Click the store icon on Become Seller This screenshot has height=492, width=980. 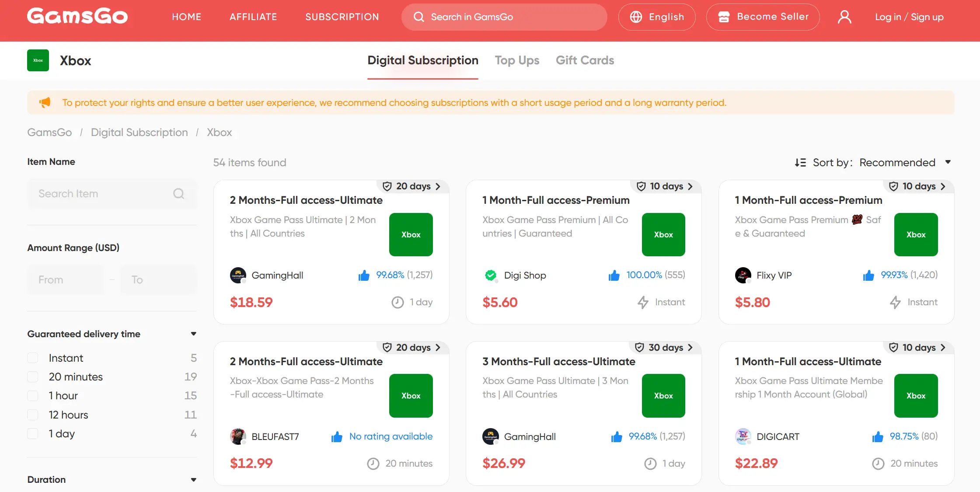point(724,17)
